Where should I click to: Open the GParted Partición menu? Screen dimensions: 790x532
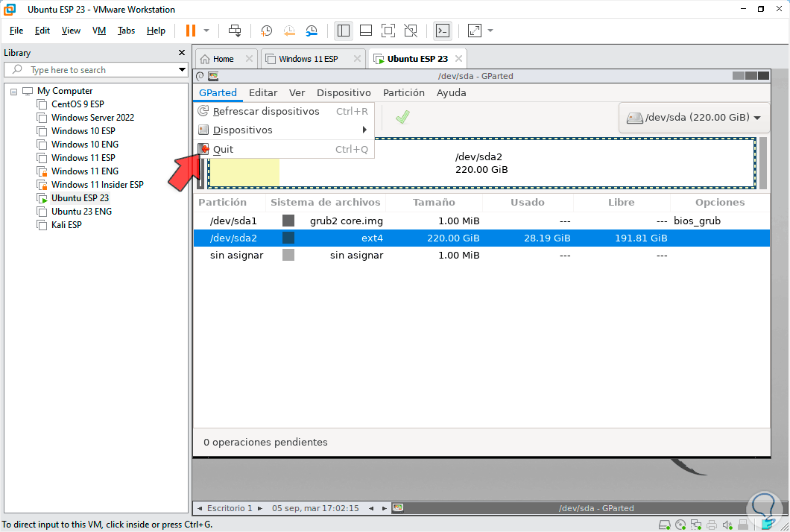click(x=403, y=92)
